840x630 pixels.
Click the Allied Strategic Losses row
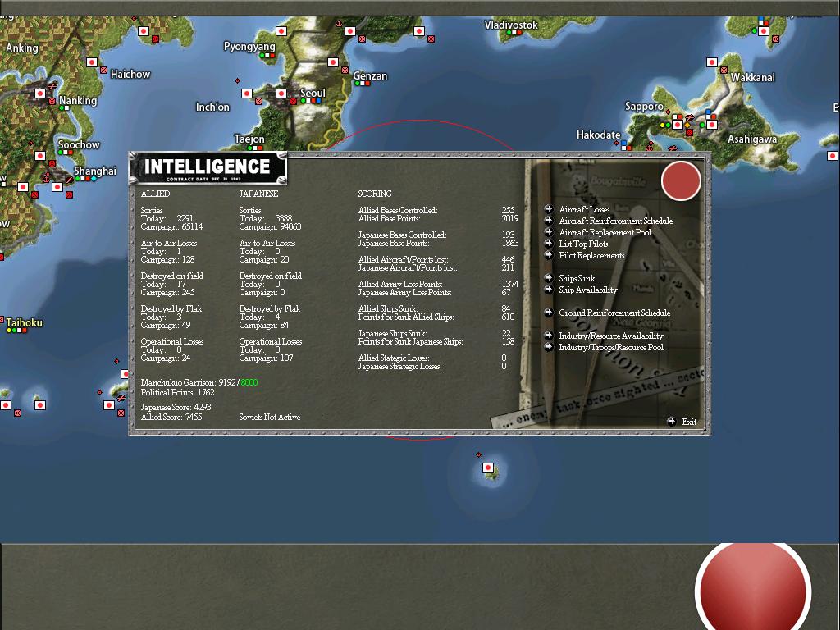(432, 358)
